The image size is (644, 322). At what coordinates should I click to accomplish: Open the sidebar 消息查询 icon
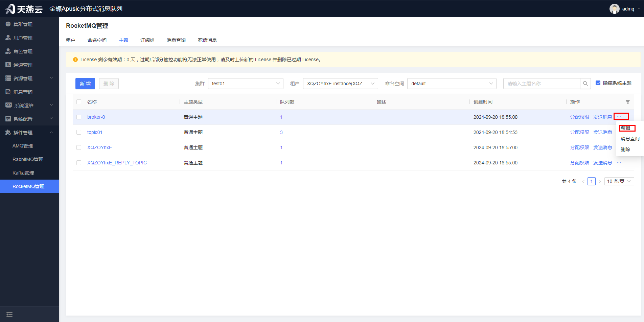click(x=8, y=92)
